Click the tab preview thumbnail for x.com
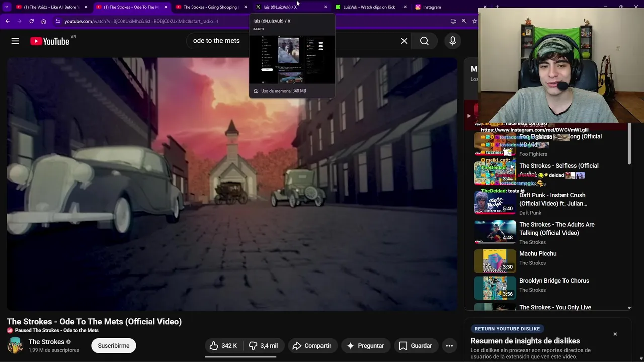This screenshot has height=362, width=644. pos(292,59)
